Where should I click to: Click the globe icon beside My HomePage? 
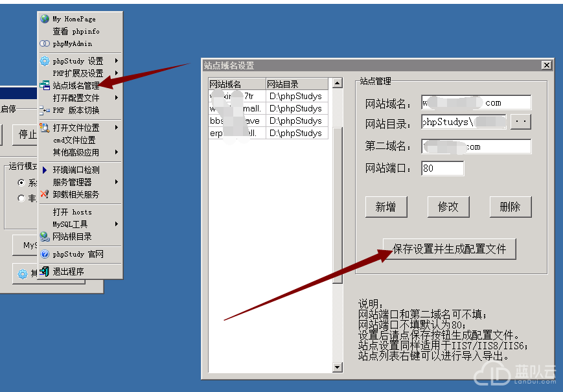pos(45,19)
